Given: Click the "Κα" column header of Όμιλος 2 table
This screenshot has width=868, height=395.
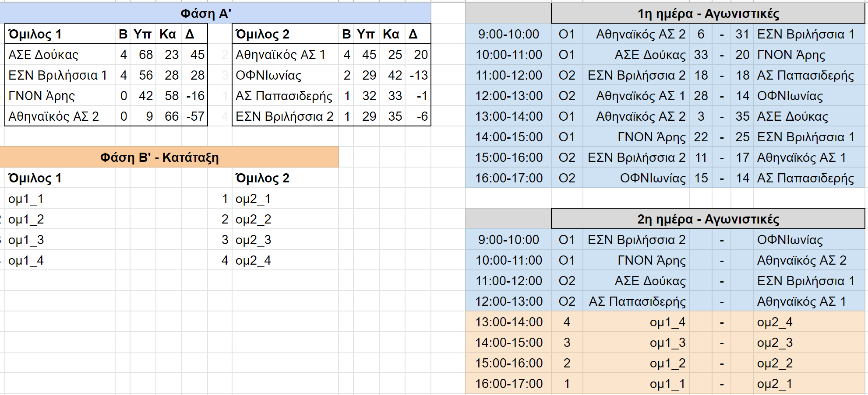Looking at the screenshot, I should click(391, 34).
